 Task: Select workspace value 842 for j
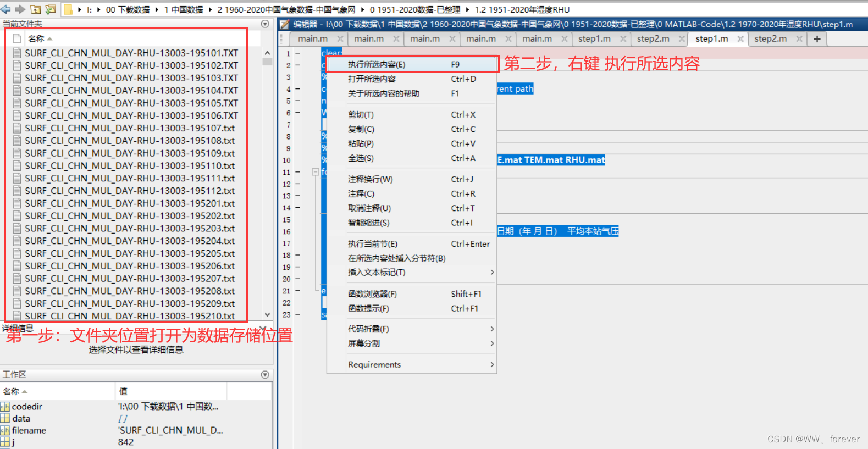[126, 442]
